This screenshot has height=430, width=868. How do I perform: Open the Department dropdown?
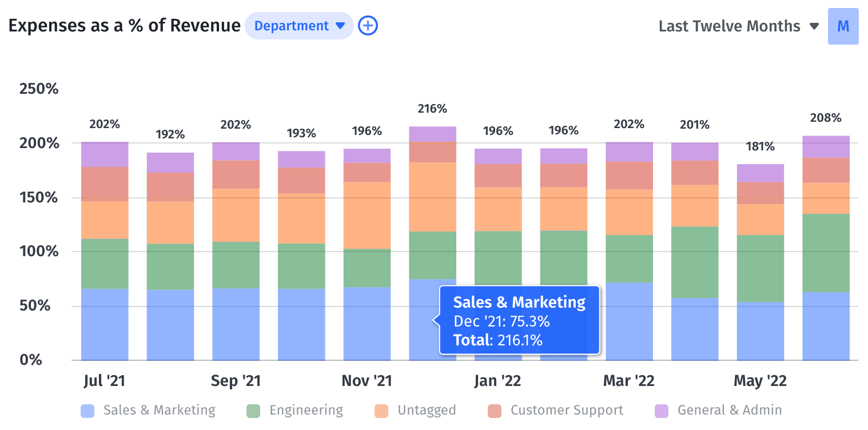click(x=292, y=26)
